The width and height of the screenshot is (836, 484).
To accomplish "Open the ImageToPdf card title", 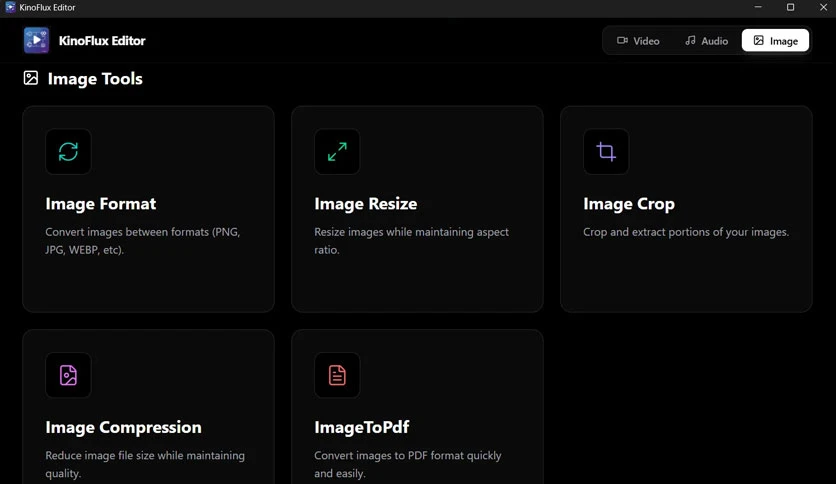I will [x=362, y=427].
